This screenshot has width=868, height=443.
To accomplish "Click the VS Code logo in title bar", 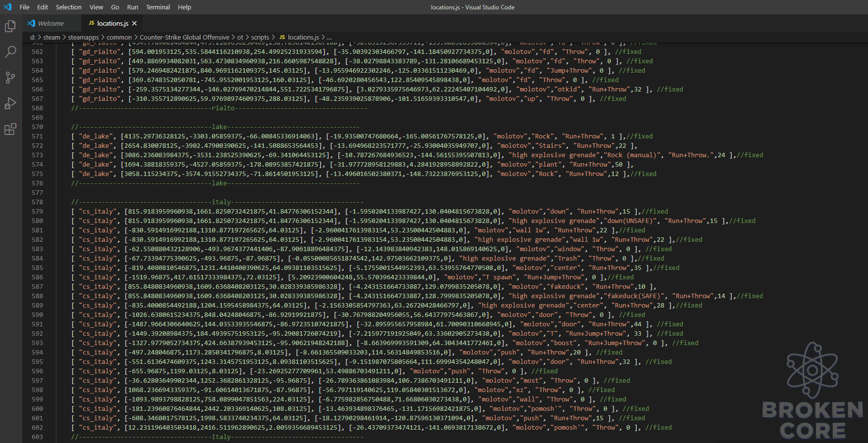I will tap(7, 7).
